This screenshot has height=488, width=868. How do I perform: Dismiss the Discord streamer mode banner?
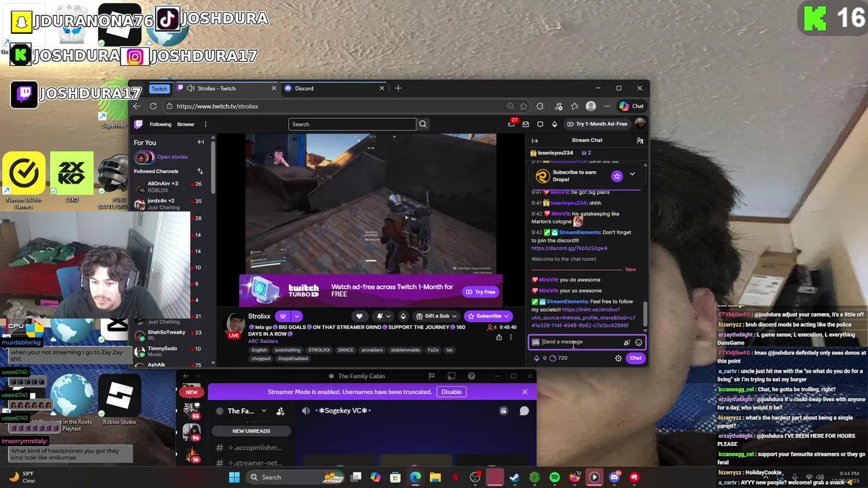pos(524,392)
